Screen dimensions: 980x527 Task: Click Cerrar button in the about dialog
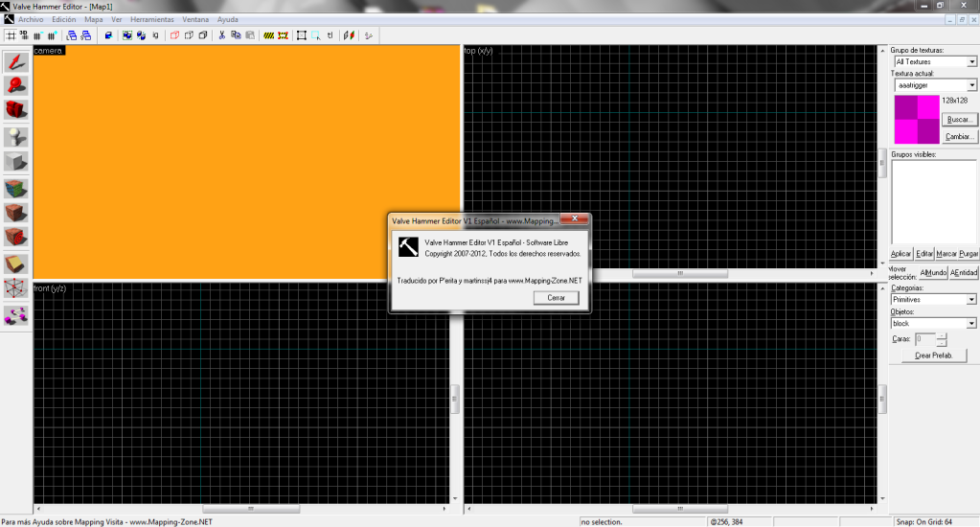(556, 298)
